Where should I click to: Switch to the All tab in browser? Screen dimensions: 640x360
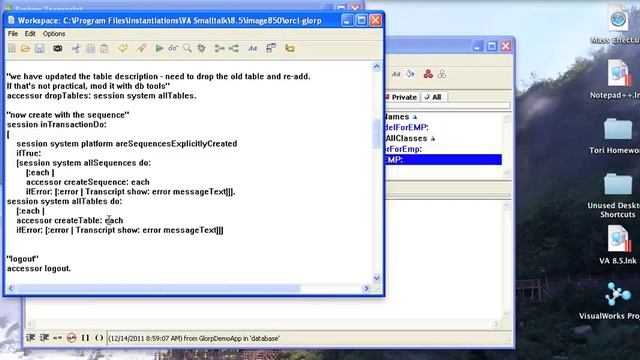(x=433, y=97)
